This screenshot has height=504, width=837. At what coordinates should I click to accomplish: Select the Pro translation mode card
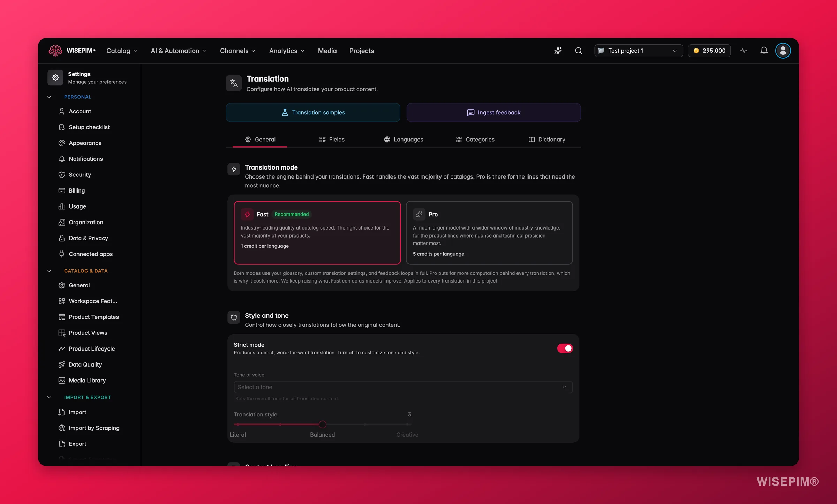pos(489,233)
